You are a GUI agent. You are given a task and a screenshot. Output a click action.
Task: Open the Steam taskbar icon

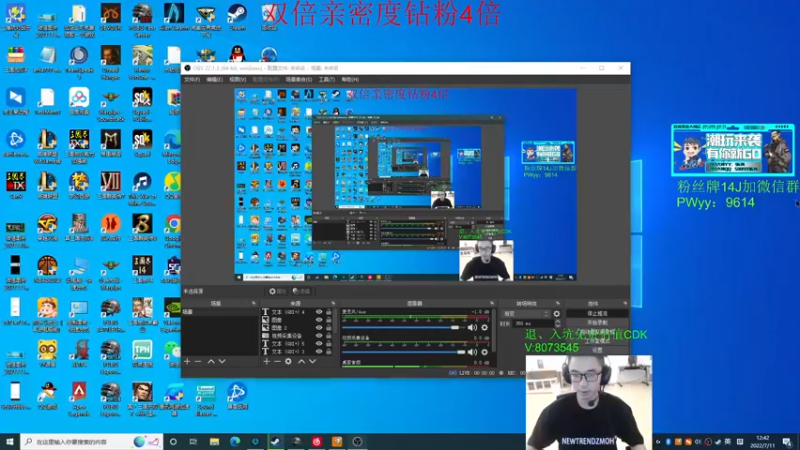pyautogui.click(x=276, y=442)
